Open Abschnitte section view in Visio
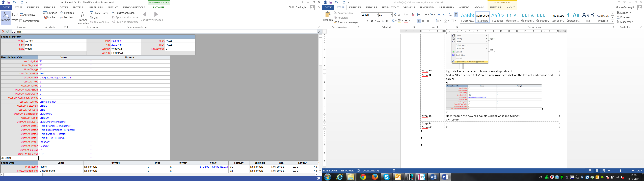644x181 pixels. coord(28,15)
